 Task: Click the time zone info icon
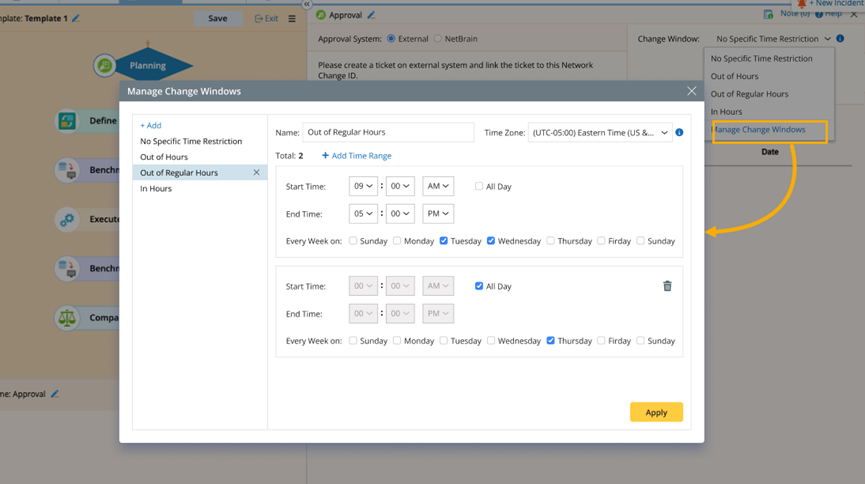coord(679,132)
